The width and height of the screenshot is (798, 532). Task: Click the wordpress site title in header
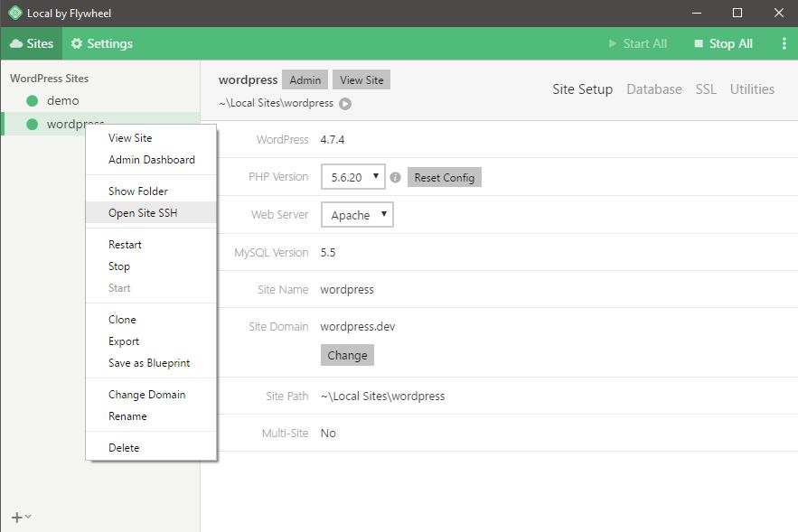click(x=248, y=79)
